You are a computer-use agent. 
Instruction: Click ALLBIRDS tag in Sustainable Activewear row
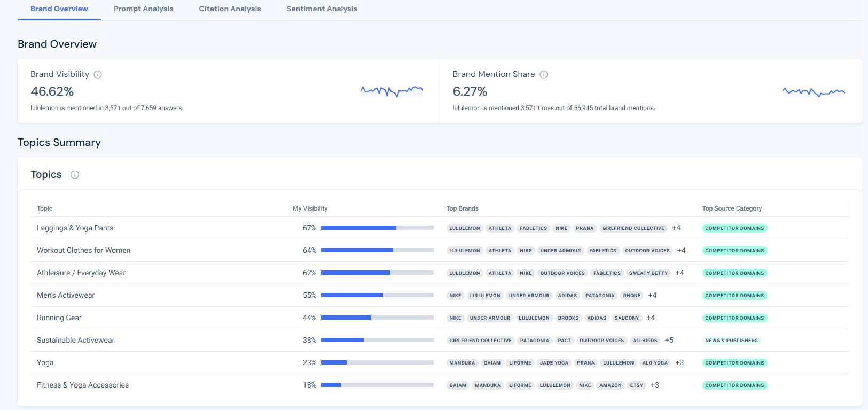click(645, 341)
